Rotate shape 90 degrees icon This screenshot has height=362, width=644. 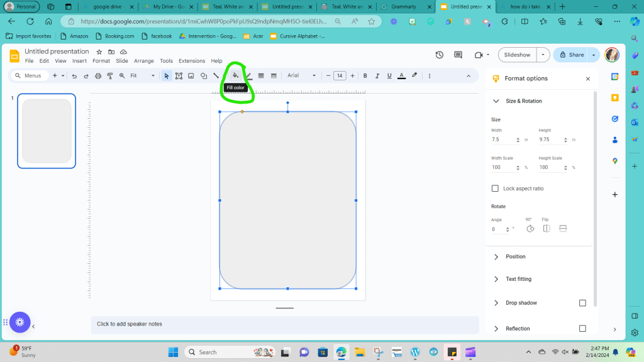pos(530,229)
